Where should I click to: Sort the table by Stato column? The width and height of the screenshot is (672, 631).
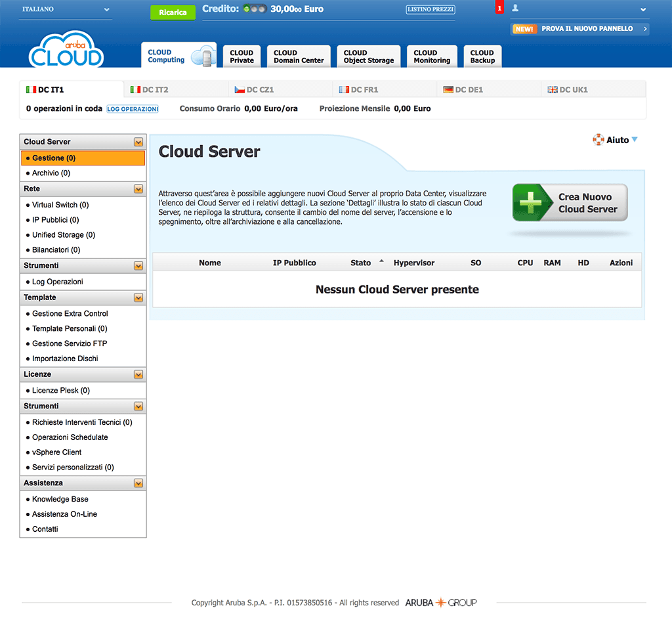pos(361,263)
